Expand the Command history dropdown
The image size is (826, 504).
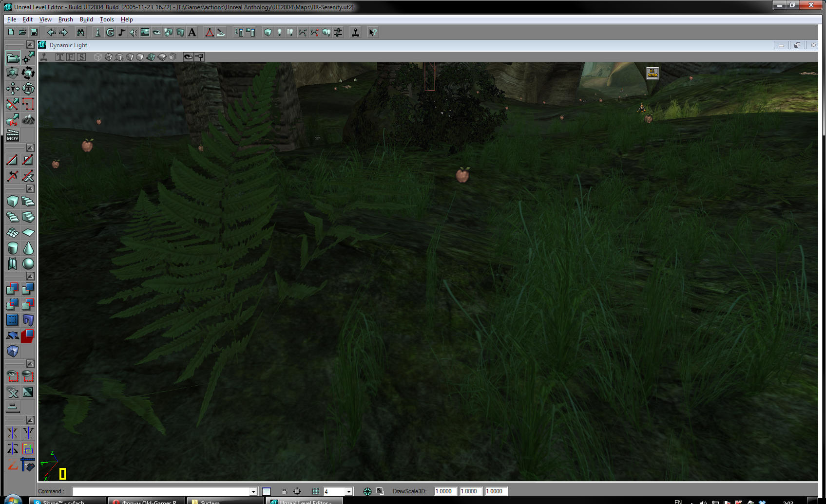pyautogui.click(x=253, y=491)
